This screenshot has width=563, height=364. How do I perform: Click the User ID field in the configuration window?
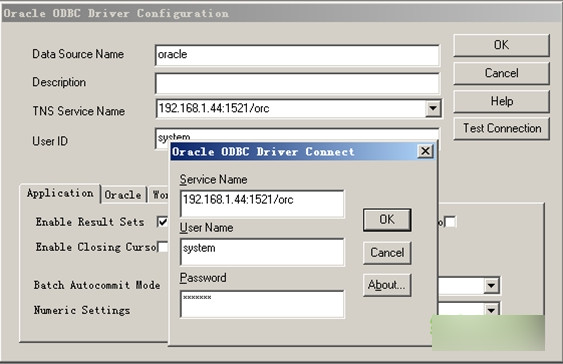(297, 135)
